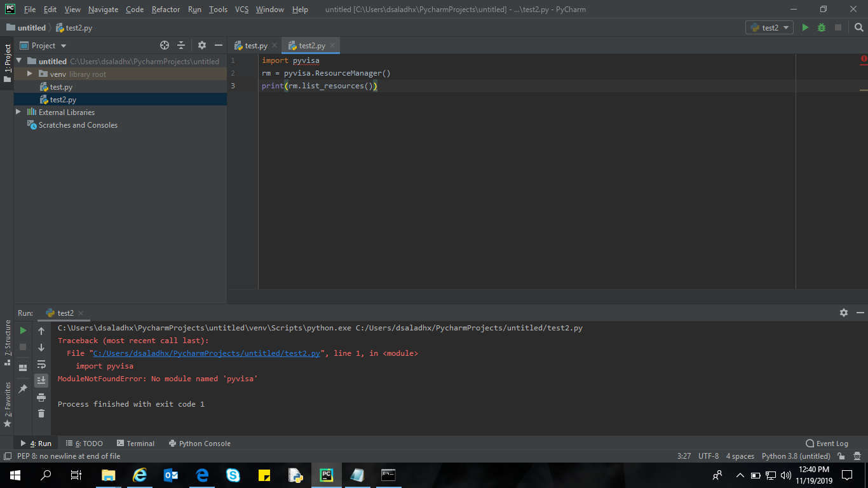Open the Skype taskbar icon
868x488 pixels.
tap(233, 475)
